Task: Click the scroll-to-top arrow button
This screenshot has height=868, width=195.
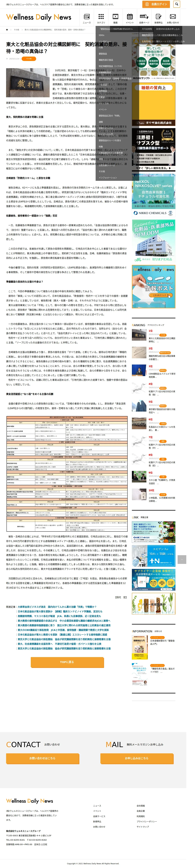Action: pyautogui.click(x=182, y=559)
